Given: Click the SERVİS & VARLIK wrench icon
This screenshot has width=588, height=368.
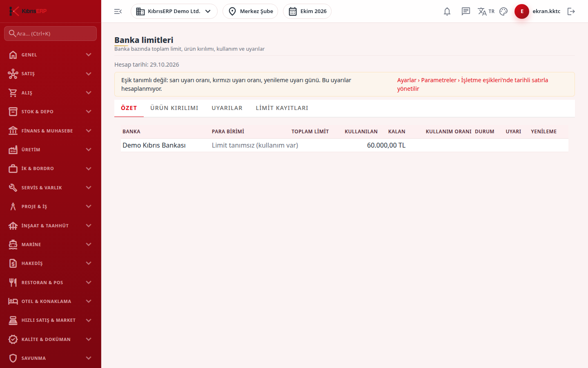Looking at the screenshot, I should pos(13,188).
